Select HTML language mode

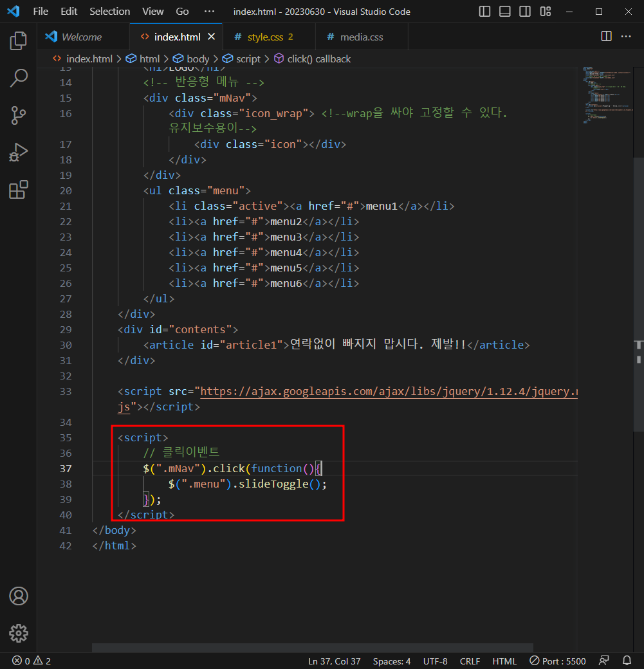(504, 661)
